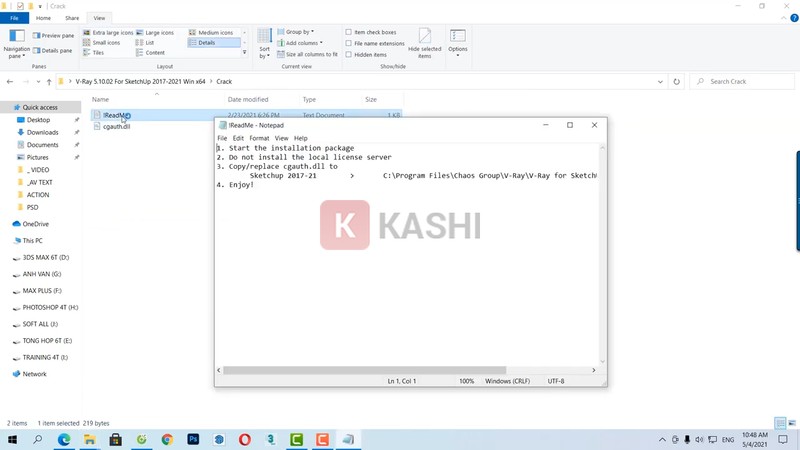The image size is (800, 450).
Task: Open Documents in navigation pane
Action: click(x=42, y=145)
